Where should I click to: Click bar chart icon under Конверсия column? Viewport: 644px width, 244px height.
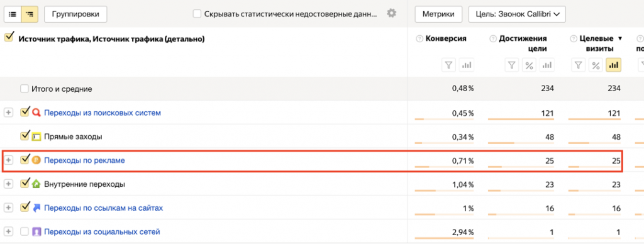(466, 65)
